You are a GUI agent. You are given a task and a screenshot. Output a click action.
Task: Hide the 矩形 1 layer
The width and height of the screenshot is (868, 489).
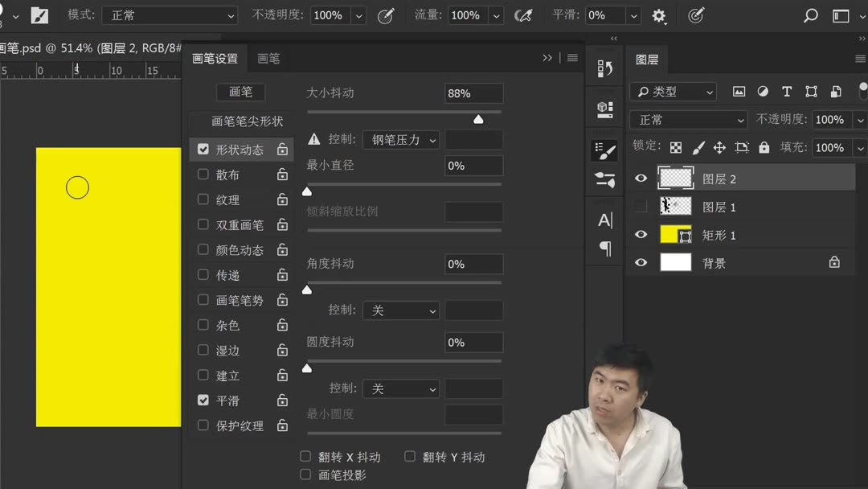(x=641, y=235)
